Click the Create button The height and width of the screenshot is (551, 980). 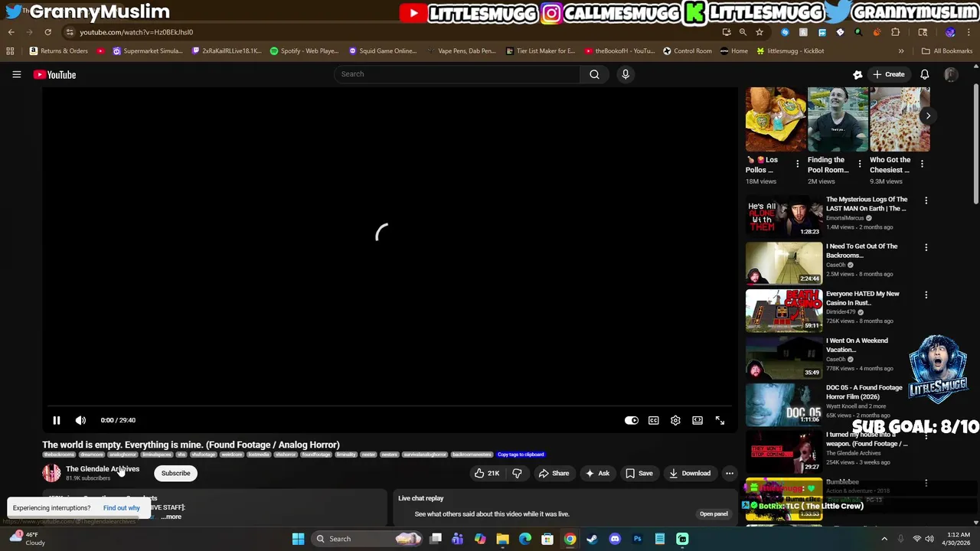click(888, 74)
